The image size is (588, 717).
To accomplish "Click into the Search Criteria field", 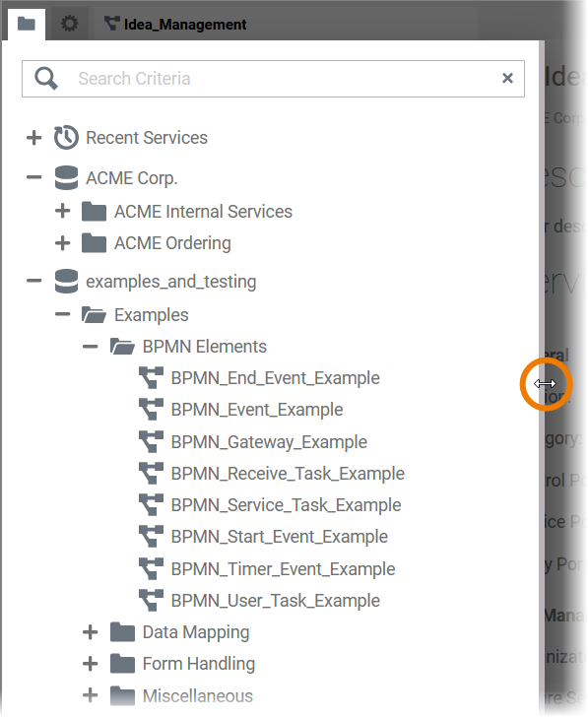I will pos(284,79).
